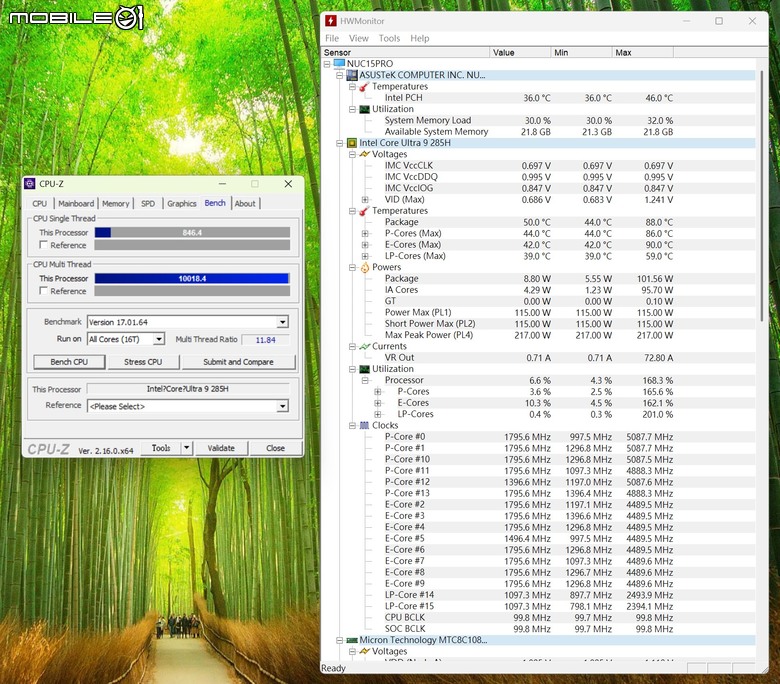This screenshot has height=684, width=780.
Task: Click the HWMonitor lightning app icon
Action: point(331,21)
